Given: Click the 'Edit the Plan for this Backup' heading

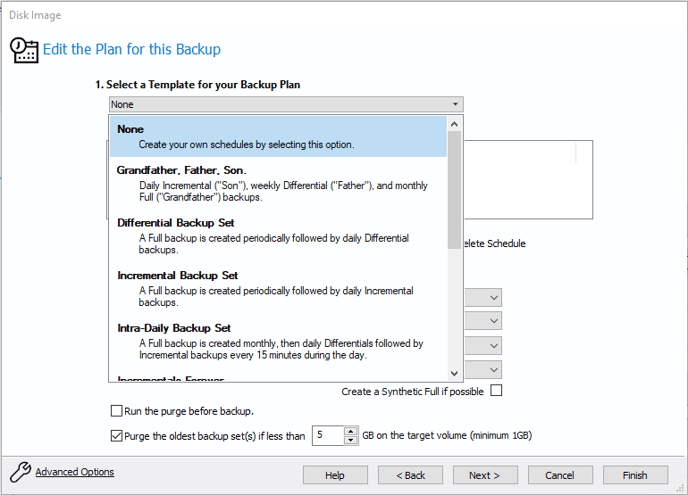Looking at the screenshot, I should coord(132,49).
